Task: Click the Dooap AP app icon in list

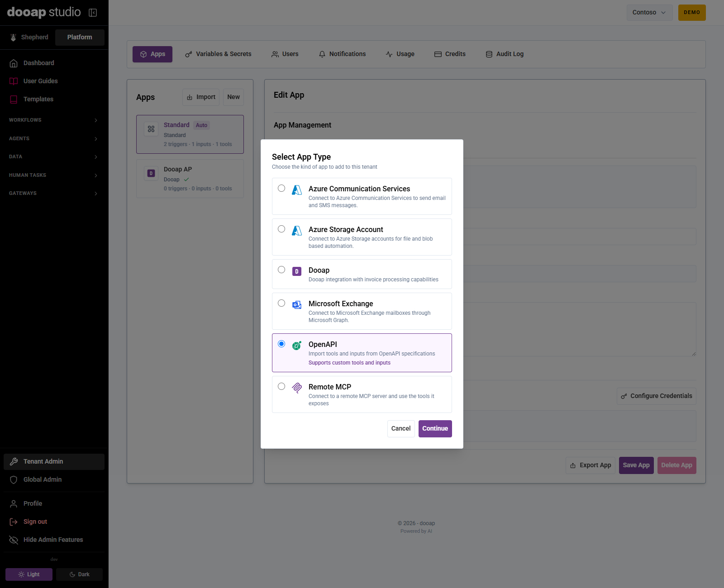Action: (x=151, y=173)
